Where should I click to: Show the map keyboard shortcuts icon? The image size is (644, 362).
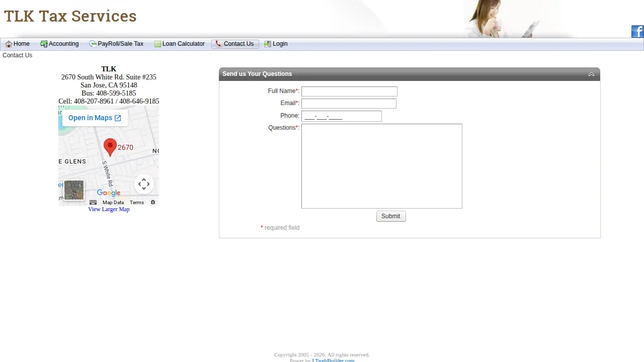(93, 203)
